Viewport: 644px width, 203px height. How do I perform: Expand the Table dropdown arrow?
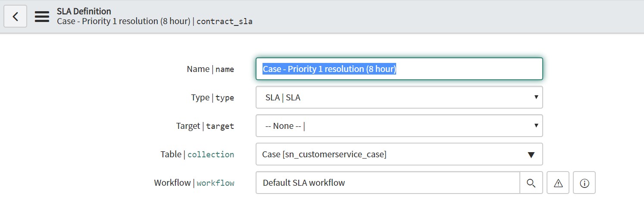[531, 154]
